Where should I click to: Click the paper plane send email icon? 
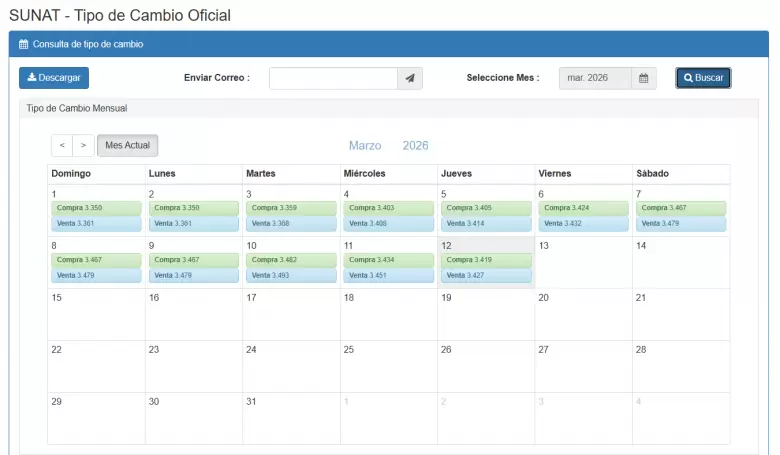pos(410,78)
